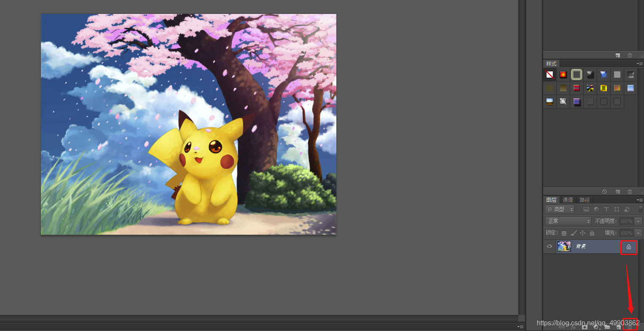The width and height of the screenshot is (644, 331).
Task: Select the 背景 layer thumbnail
Action: pyautogui.click(x=564, y=246)
